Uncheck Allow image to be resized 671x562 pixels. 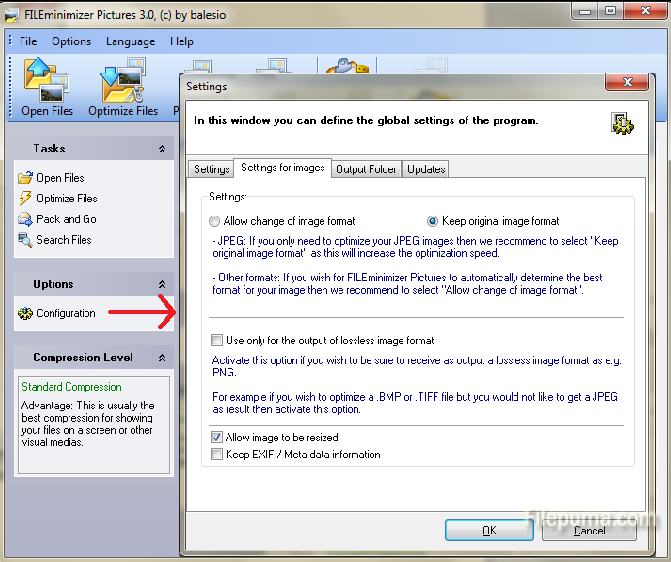[217, 437]
